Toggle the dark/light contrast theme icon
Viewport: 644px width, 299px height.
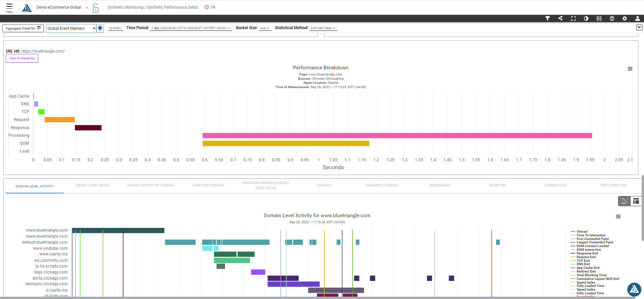point(586,18)
